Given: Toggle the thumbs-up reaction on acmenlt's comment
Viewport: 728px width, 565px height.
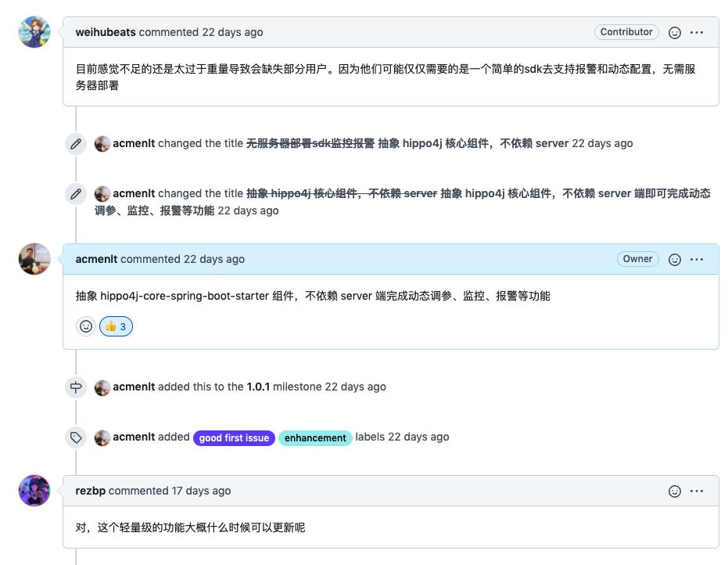Looking at the screenshot, I should 116,326.
